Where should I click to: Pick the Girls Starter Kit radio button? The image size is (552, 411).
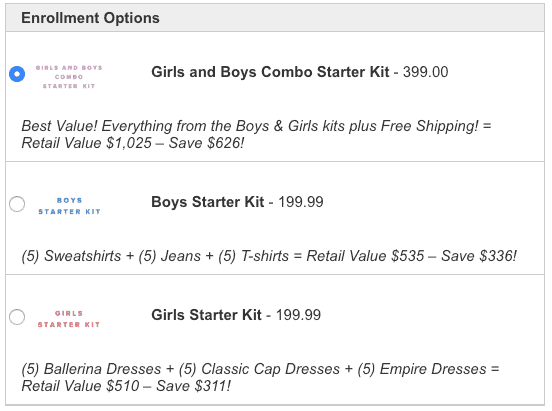click(17, 317)
